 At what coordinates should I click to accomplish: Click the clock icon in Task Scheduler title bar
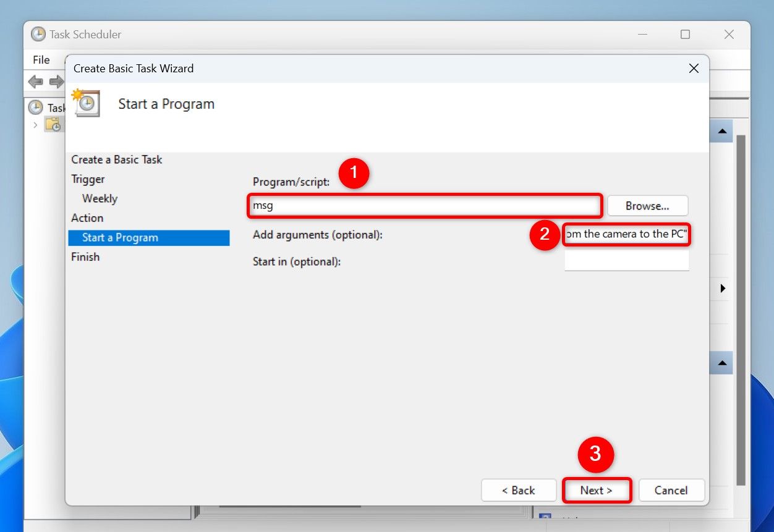click(x=38, y=35)
